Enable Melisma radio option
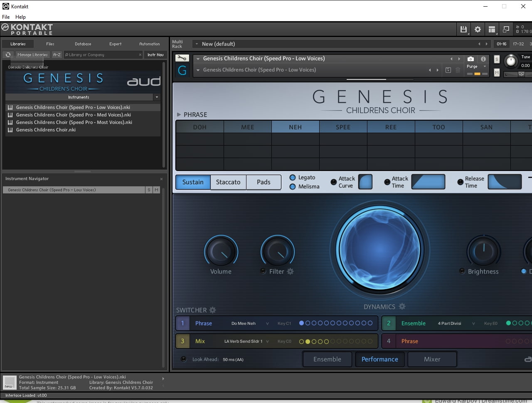The height and width of the screenshot is (403, 532). click(293, 187)
